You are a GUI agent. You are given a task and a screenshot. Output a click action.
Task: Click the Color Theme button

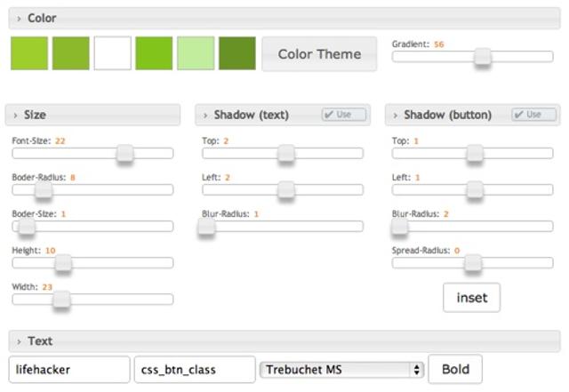pyautogui.click(x=319, y=54)
